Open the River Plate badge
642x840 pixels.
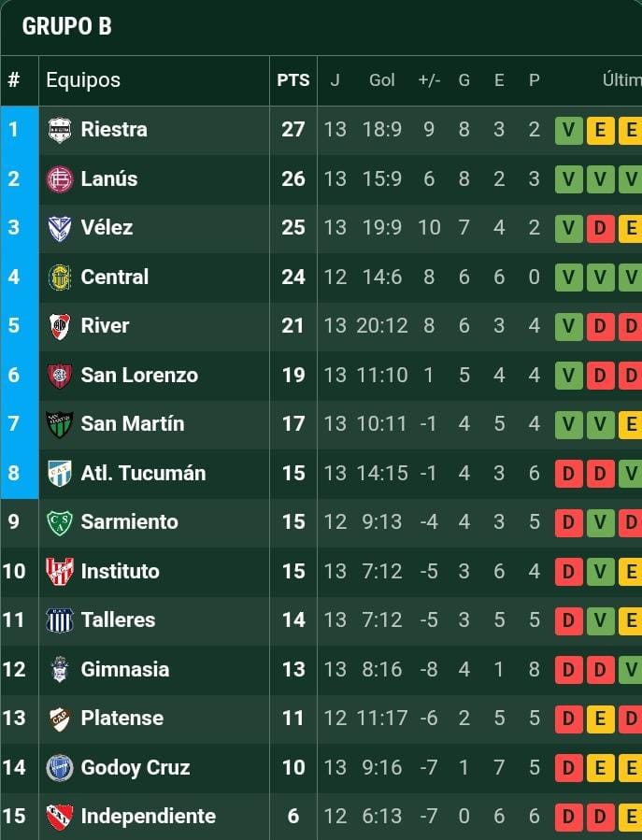[x=60, y=326]
